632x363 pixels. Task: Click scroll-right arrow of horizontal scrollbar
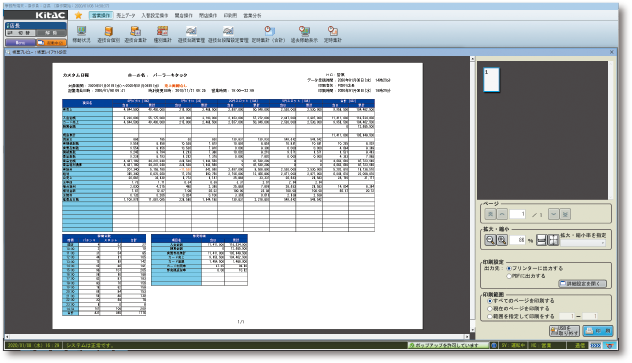468,336
